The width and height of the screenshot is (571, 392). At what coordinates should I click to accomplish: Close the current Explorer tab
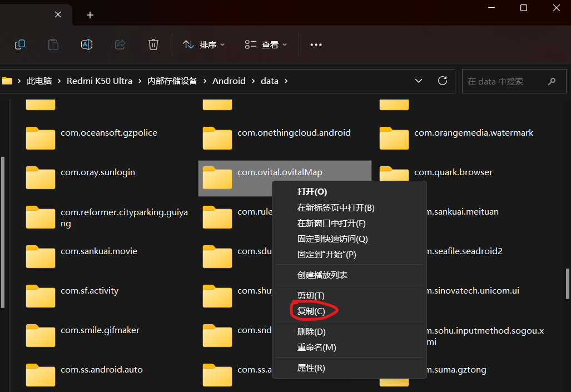(x=58, y=14)
